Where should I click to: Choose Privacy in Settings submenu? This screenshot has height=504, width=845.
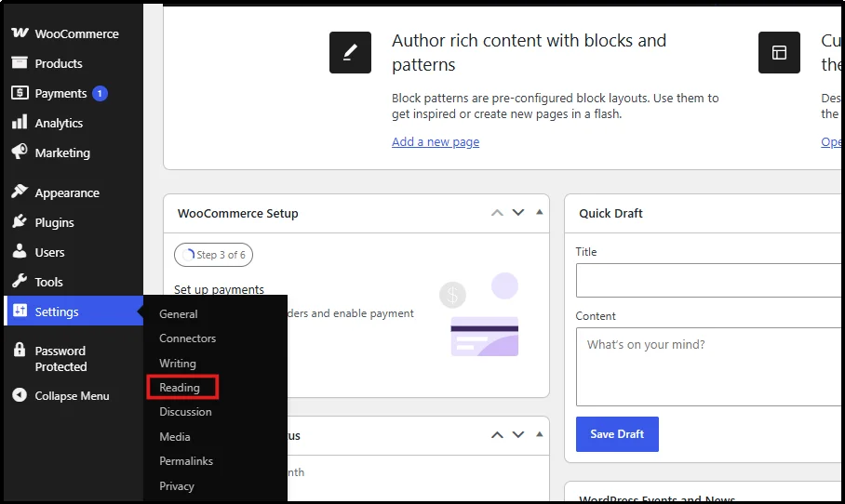pos(176,485)
